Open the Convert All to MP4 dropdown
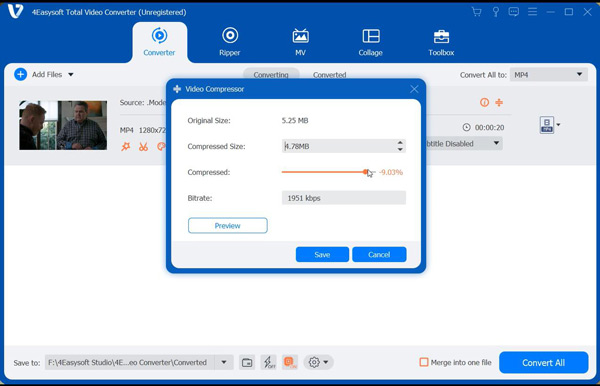 coord(548,75)
